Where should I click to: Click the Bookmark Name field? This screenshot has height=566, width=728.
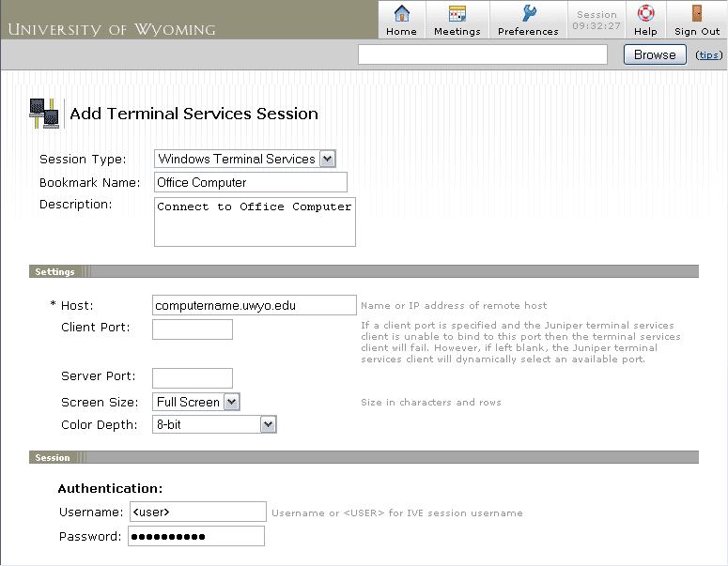click(x=250, y=182)
